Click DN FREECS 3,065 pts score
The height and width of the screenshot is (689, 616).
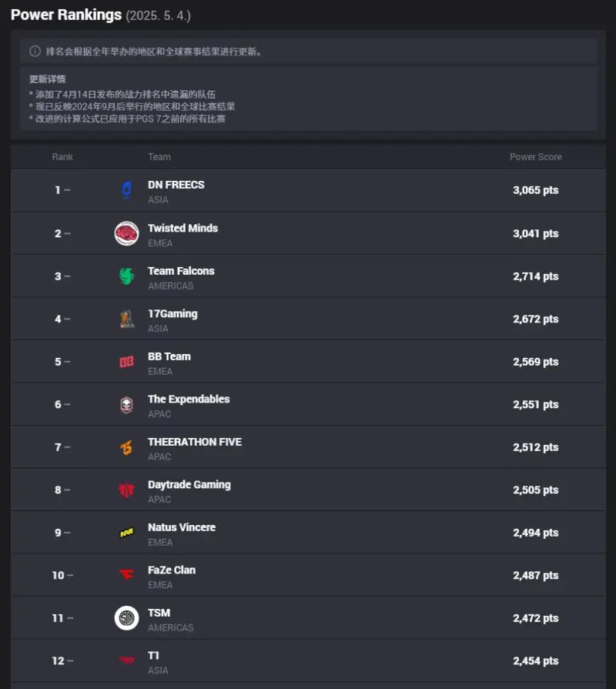(x=536, y=190)
